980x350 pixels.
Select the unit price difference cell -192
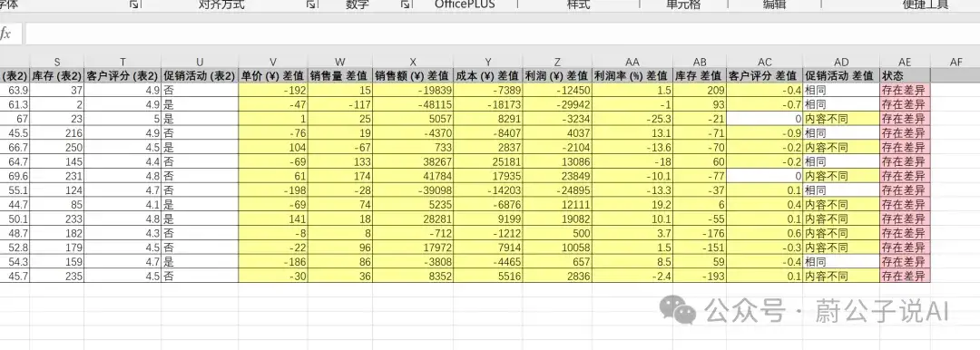coord(273,90)
